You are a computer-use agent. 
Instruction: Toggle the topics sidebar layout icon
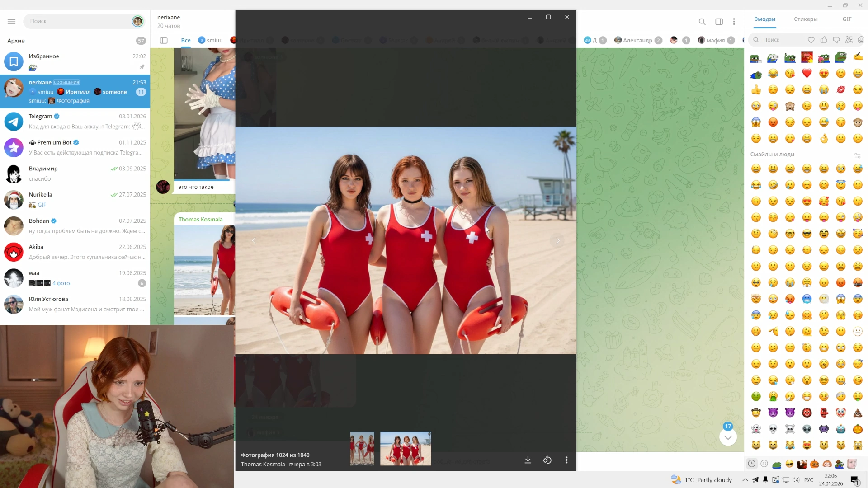(164, 40)
